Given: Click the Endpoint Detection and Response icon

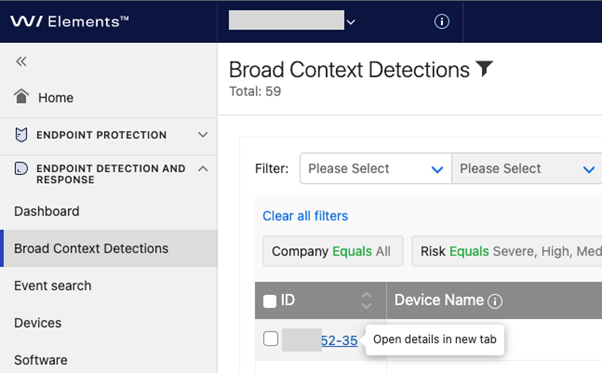Looking at the screenshot, I should click(21, 168).
